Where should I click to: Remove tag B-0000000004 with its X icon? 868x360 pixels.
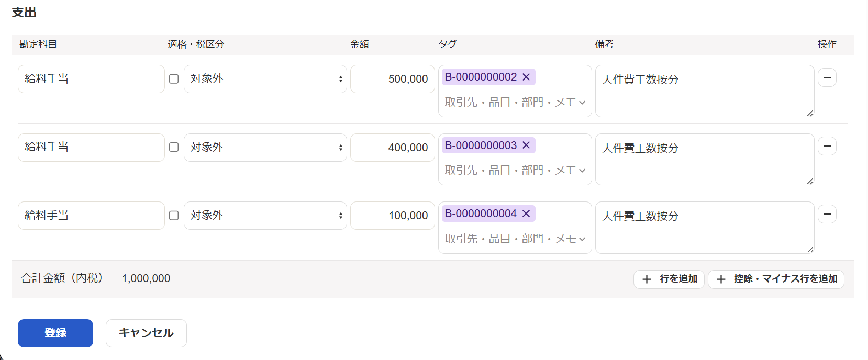(x=526, y=213)
